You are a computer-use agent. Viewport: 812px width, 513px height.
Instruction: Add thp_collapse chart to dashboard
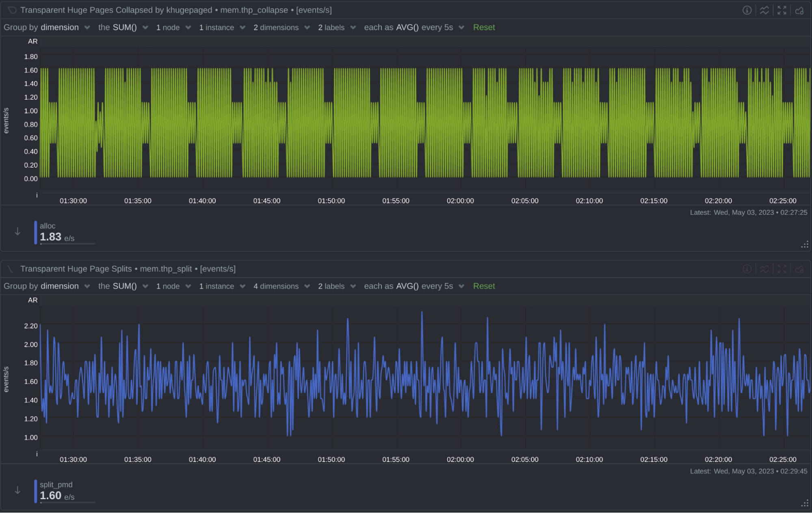pyautogui.click(x=799, y=10)
